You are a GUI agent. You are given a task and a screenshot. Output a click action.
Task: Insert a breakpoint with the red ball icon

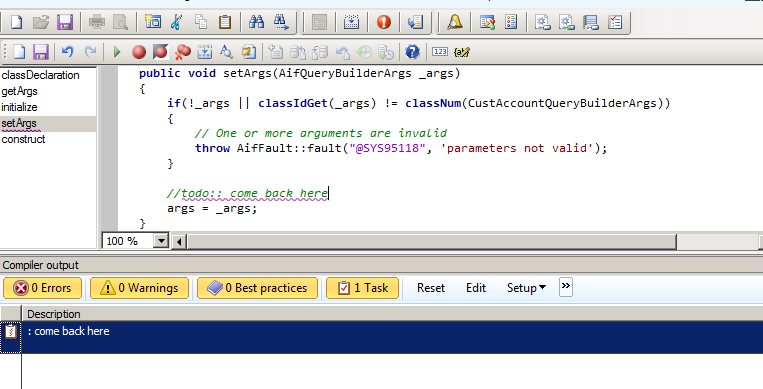coord(139,52)
